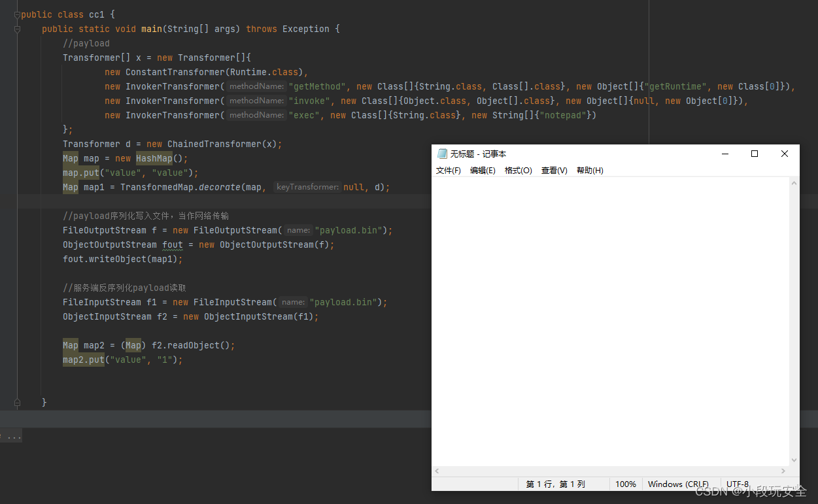
Task: Click the '无标题 - 记事本' window title
Action: click(x=478, y=154)
